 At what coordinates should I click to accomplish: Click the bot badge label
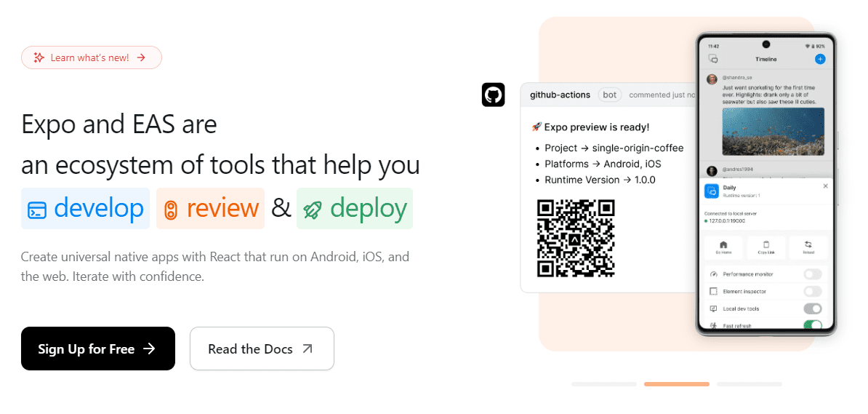[x=609, y=95]
